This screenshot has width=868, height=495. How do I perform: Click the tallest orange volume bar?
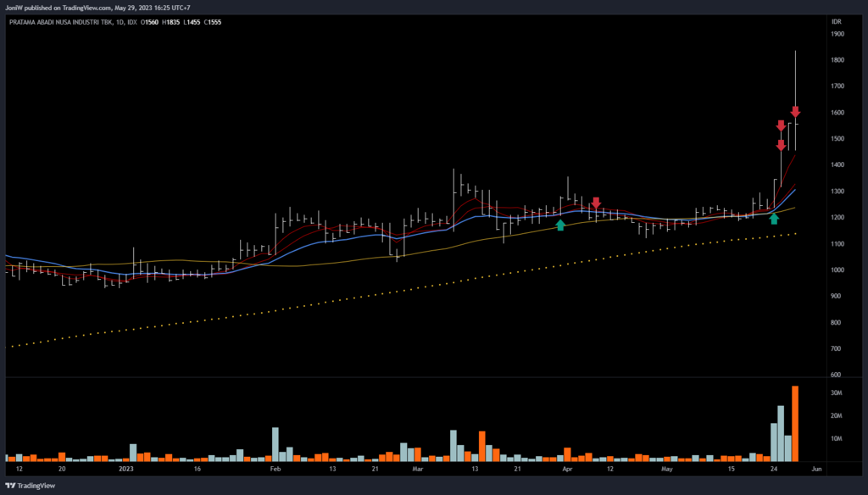795,423
